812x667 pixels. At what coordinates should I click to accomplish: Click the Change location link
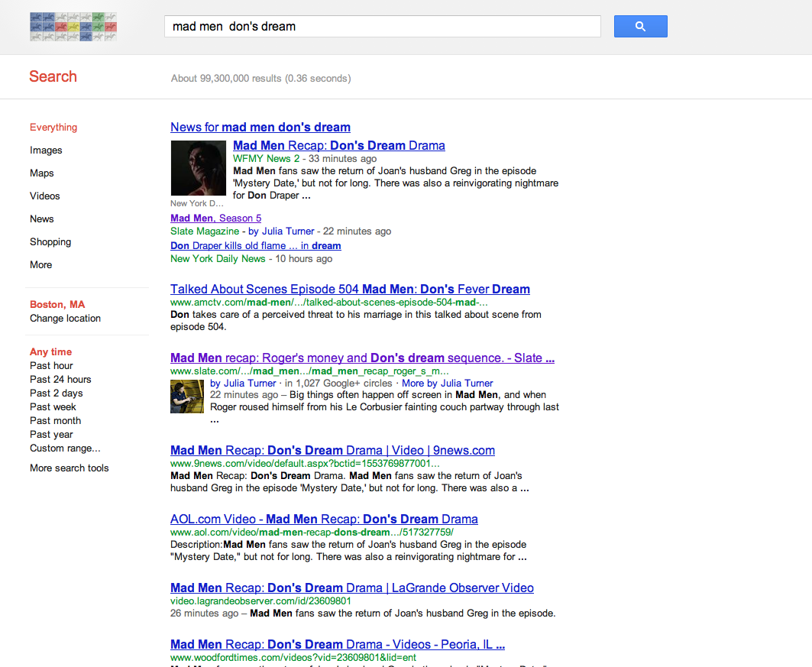[x=65, y=319]
